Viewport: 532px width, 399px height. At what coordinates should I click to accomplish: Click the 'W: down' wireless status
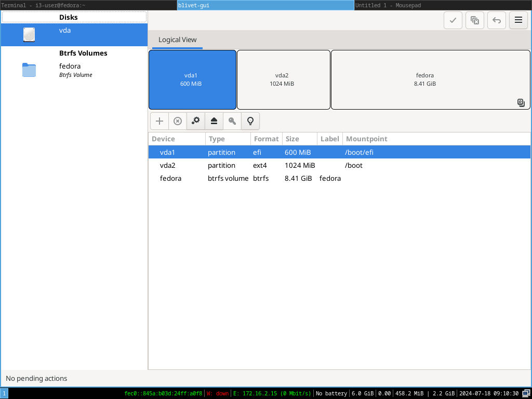(x=218, y=394)
